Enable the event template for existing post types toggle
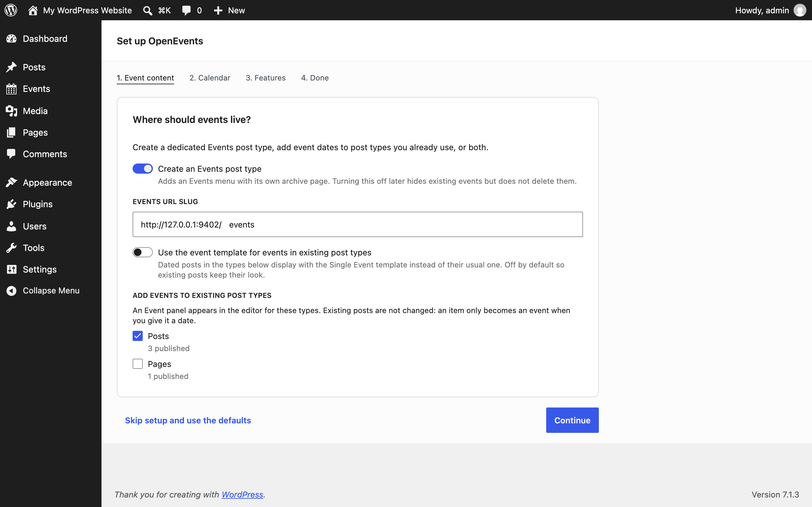The image size is (812, 507). tap(143, 252)
